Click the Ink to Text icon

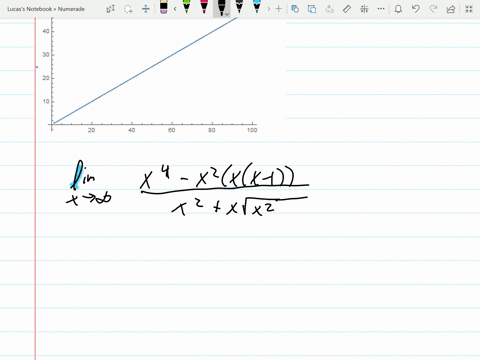pyautogui.click(x=329, y=9)
